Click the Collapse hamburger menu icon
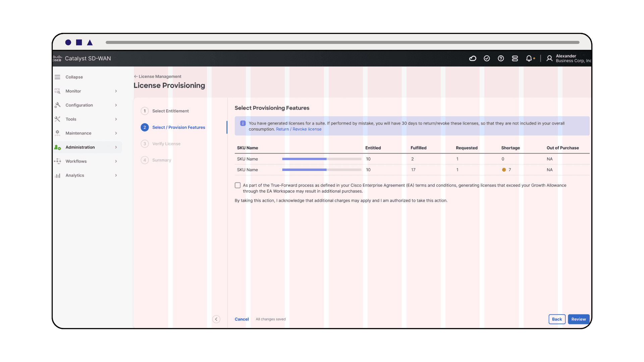 (57, 77)
